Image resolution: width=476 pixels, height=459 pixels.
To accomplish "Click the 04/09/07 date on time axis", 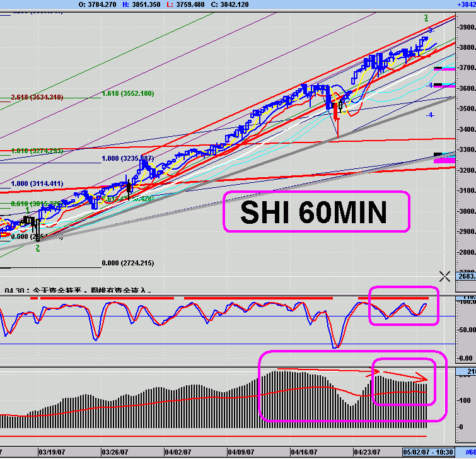I will (241, 452).
